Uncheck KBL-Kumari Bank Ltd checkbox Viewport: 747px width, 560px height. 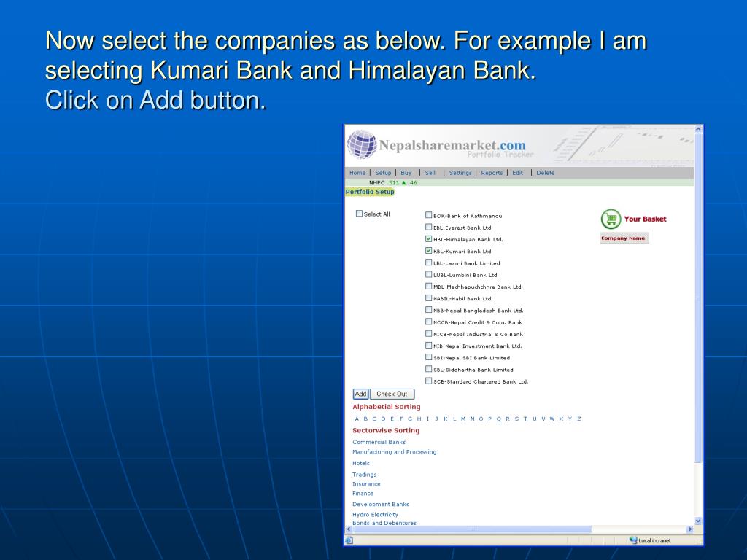(x=428, y=251)
